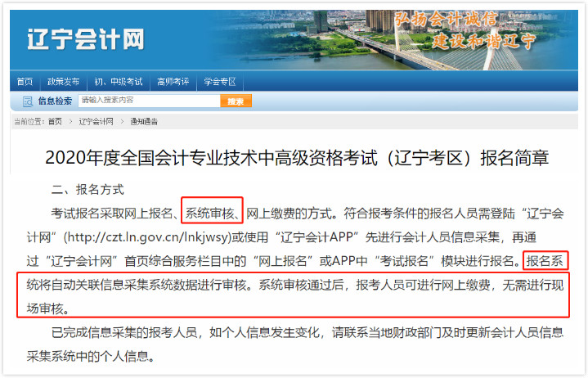Click 首页 in the breadcrumb
The width and height of the screenshot is (588, 378).
55,121
